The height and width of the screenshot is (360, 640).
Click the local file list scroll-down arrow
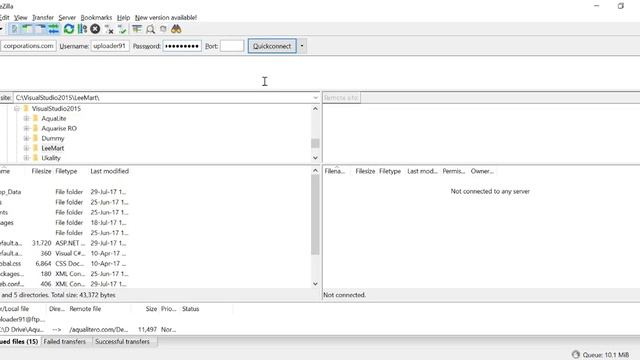pyautogui.click(x=315, y=284)
